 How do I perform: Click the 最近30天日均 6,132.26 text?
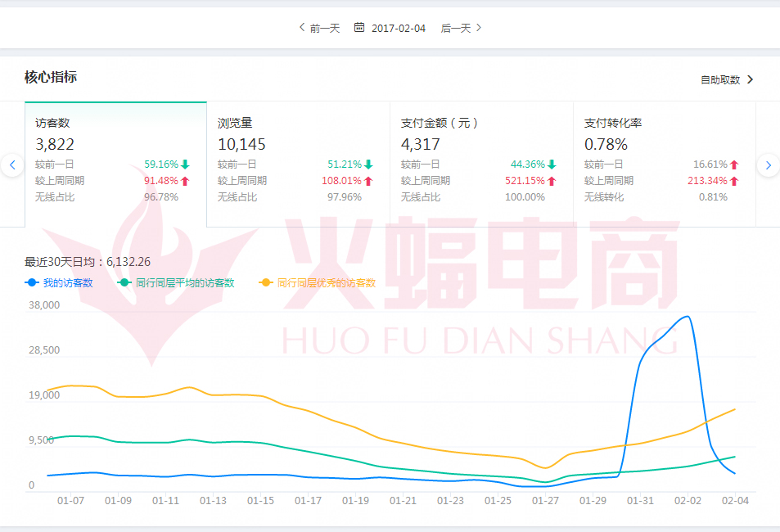click(88, 262)
